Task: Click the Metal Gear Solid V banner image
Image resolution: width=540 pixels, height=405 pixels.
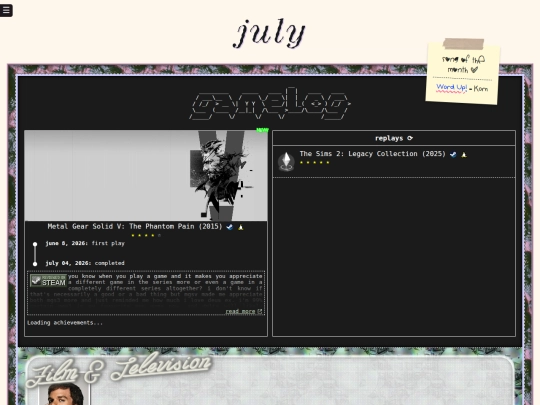Action: point(146,176)
